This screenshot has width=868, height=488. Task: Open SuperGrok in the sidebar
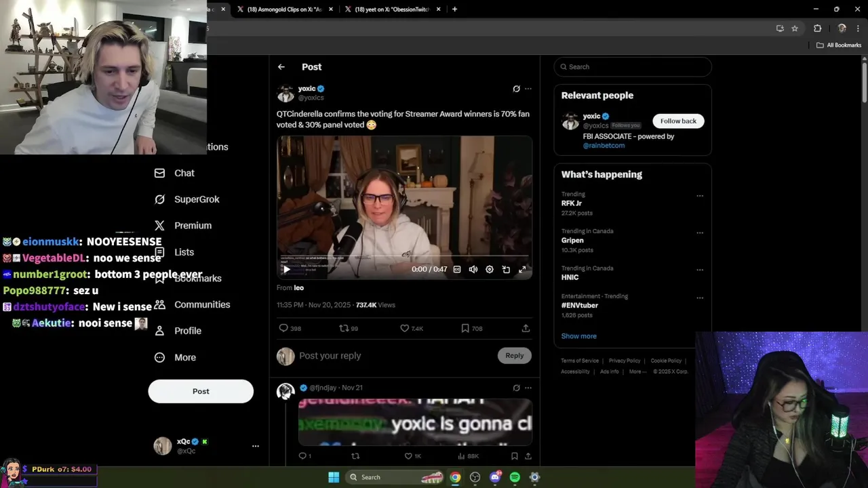[x=187, y=199]
